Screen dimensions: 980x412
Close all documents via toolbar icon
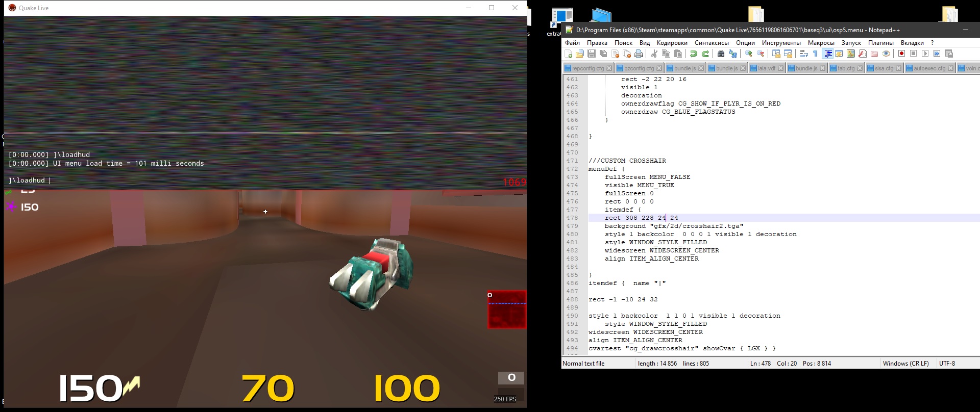[627, 54]
